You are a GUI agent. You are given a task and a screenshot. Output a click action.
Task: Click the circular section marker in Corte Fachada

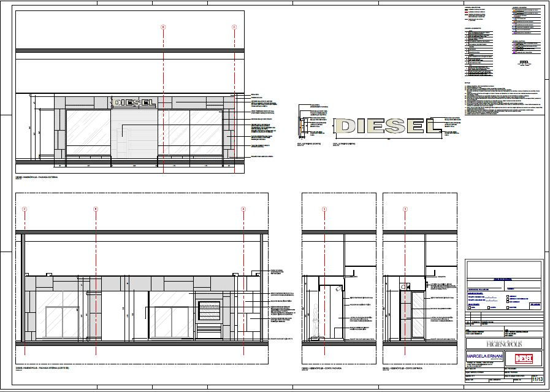(324, 209)
